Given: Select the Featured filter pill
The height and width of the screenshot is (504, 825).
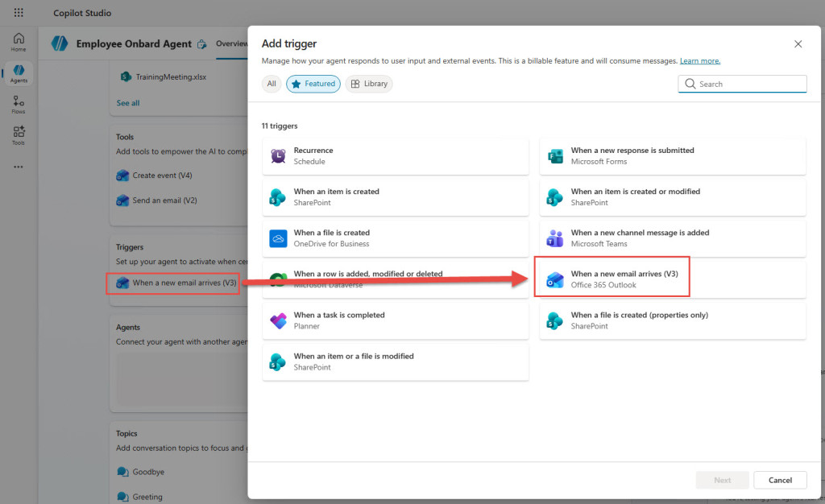Looking at the screenshot, I should pos(313,84).
